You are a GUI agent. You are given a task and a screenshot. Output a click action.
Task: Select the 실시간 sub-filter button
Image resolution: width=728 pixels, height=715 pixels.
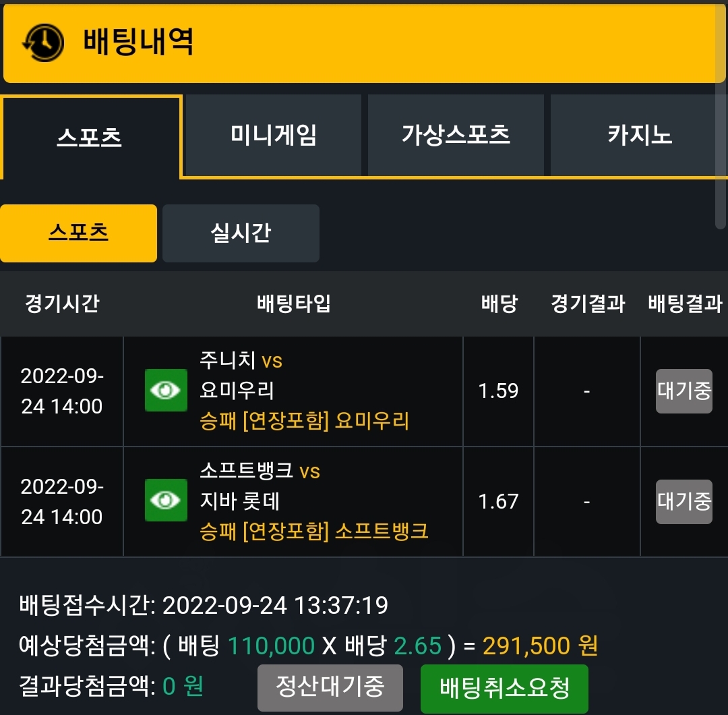241,233
